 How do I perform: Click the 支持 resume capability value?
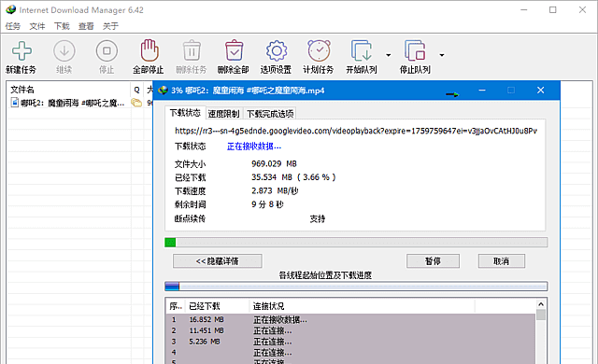pos(318,218)
